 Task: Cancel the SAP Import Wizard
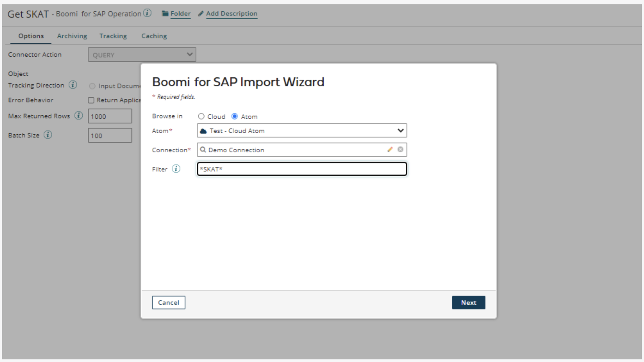point(169,303)
